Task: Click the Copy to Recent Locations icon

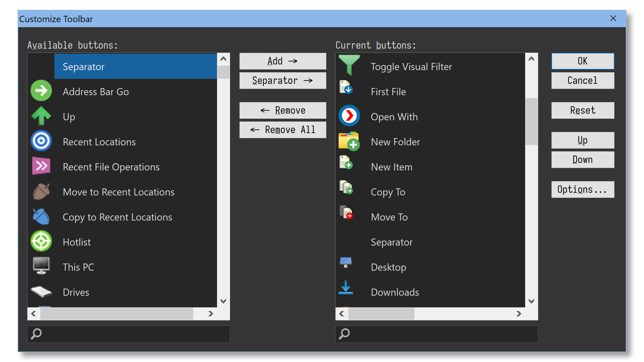Action: [x=41, y=217]
